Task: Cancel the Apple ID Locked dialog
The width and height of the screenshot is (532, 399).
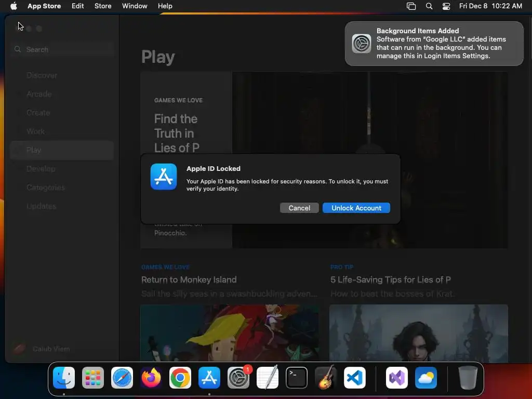Action: (x=299, y=208)
